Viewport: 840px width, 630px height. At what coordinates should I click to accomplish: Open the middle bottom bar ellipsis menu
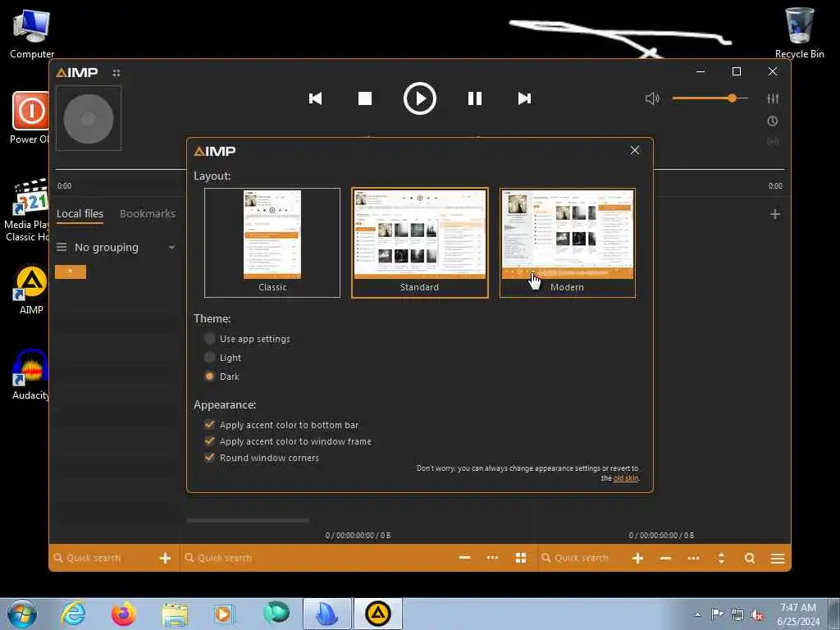(492, 558)
